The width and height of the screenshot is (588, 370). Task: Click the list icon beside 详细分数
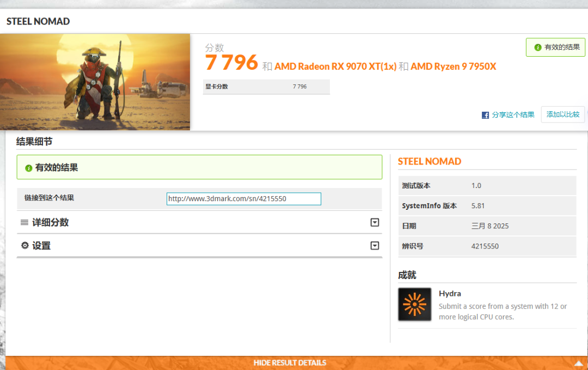pyautogui.click(x=24, y=222)
